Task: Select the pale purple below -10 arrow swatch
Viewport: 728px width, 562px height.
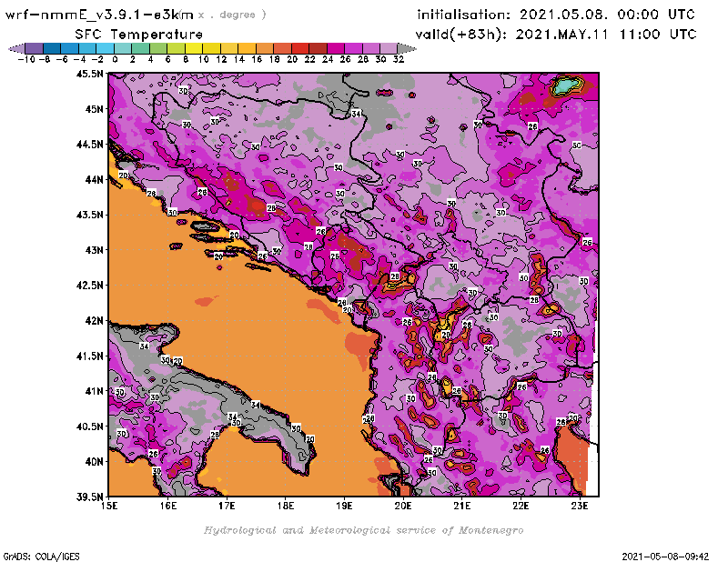Action: coord(16,48)
